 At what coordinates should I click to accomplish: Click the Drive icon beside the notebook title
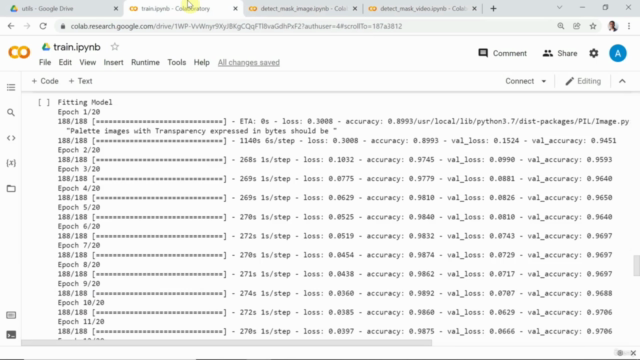click(46, 47)
